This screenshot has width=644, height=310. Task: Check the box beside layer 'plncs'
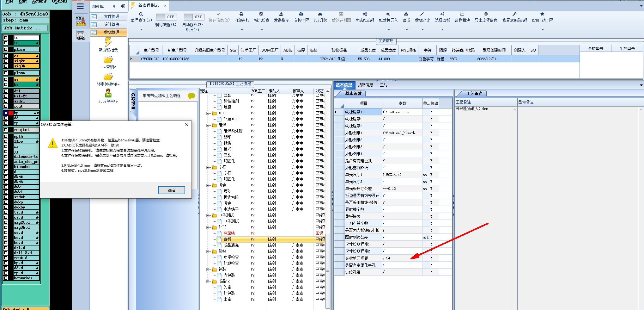[x=6, y=49]
